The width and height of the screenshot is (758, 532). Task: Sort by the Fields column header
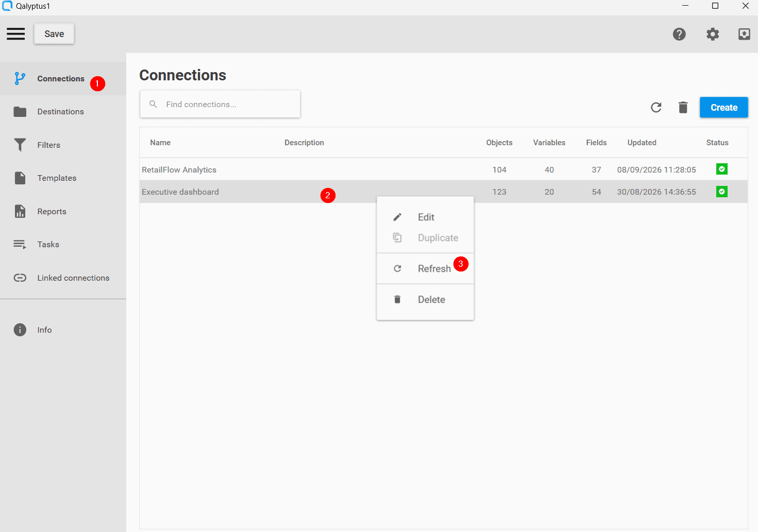596,143
